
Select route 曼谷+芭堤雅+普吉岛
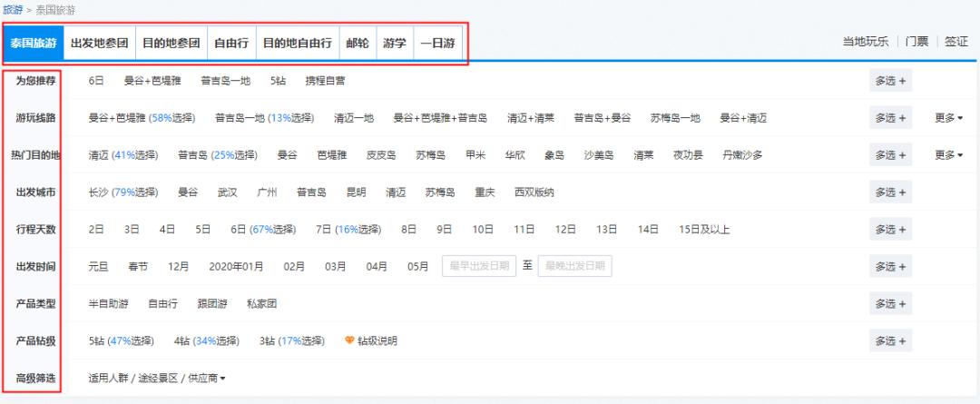(440, 118)
